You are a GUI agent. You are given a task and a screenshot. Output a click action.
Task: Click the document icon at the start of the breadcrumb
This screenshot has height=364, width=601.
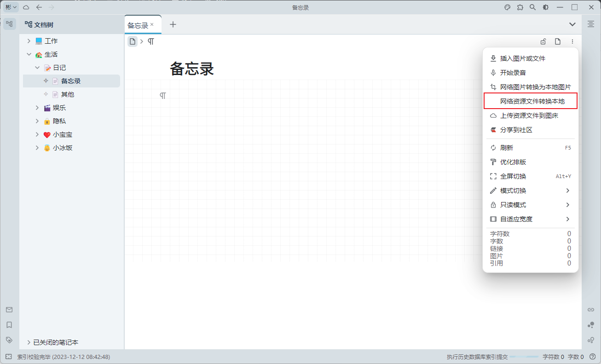click(x=133, y=41)
